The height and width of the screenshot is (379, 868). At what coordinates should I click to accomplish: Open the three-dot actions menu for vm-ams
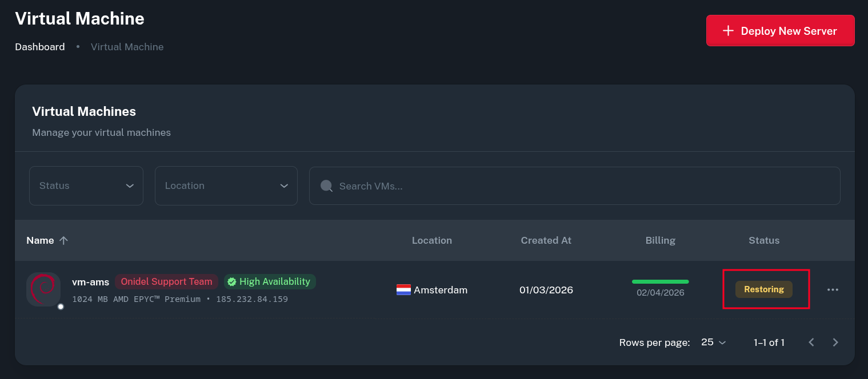[833, 289]
